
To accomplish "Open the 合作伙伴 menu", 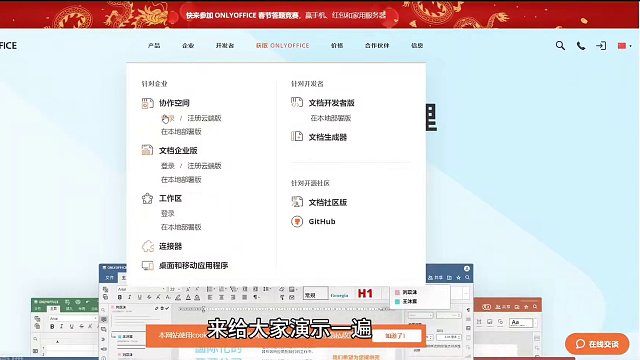I will pyautogui.click(x=377, y=46).
